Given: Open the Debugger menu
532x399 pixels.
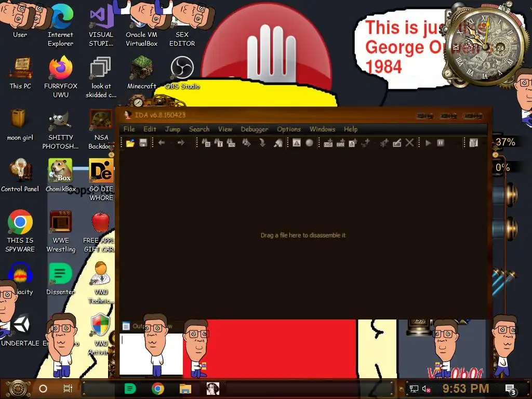Looking at the screenshot, I should (255, 129).
